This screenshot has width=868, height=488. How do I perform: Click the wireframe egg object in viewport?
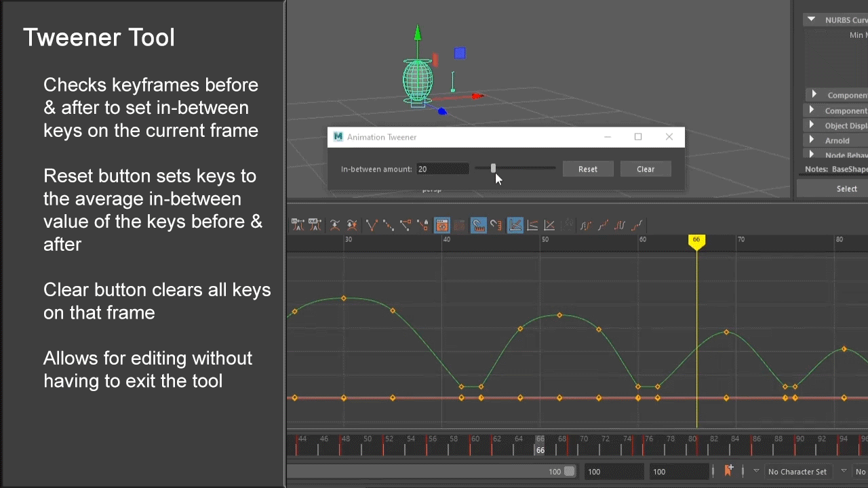[418, 82]
